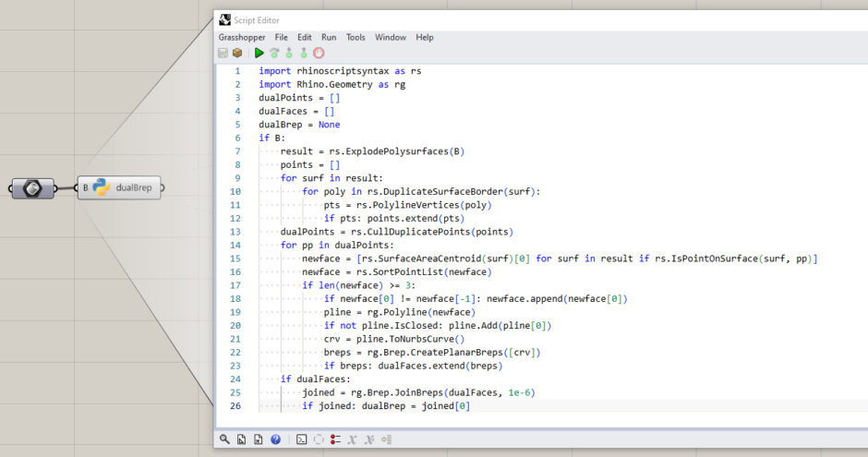The height and width of the screenshot is (457, 868).
Task: Click the Save floppy disk icon
Action: click(x=223, y=54)
